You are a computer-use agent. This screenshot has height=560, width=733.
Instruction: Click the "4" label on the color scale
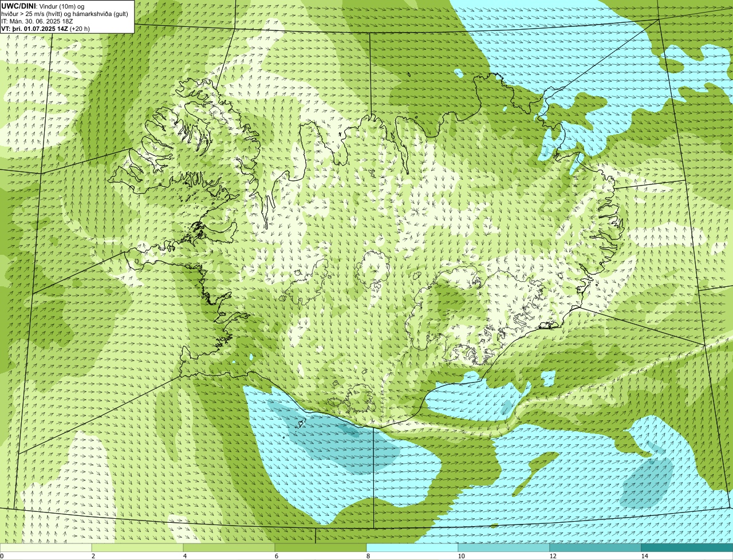click(x=184, y=556)
